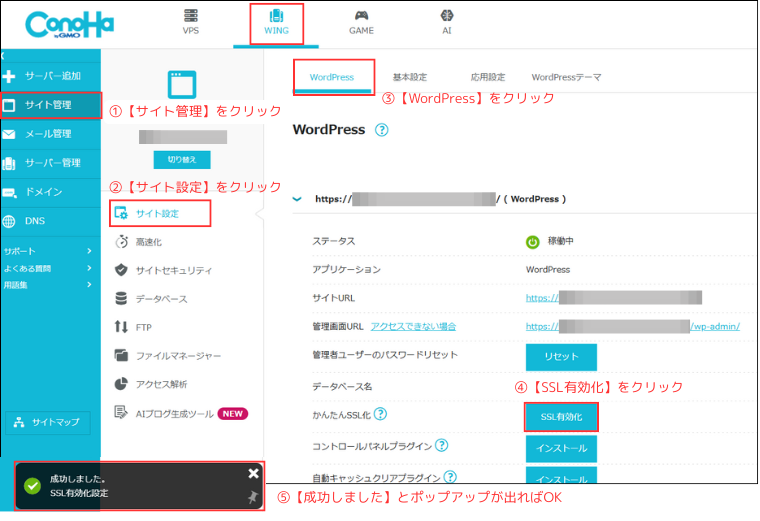Click the リセット password button
Image resolution: width=760 pixels, height=521 pixels.
point(561,357)
